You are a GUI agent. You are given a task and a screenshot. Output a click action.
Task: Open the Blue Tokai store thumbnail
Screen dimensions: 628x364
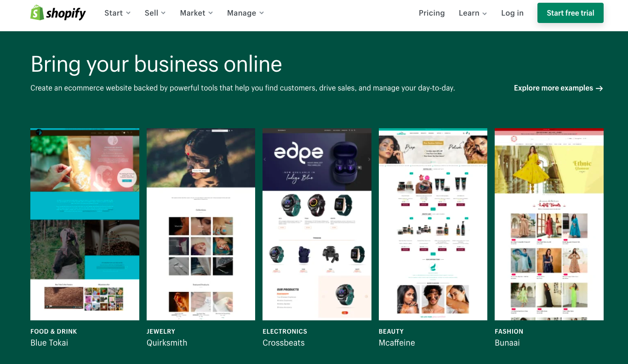85,224
